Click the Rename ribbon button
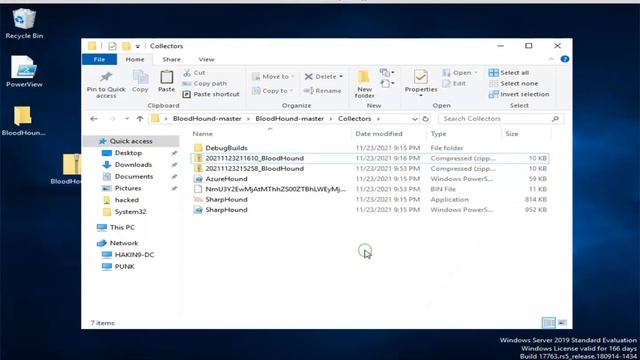Screen dimensions: 640x360 [322, 91]
